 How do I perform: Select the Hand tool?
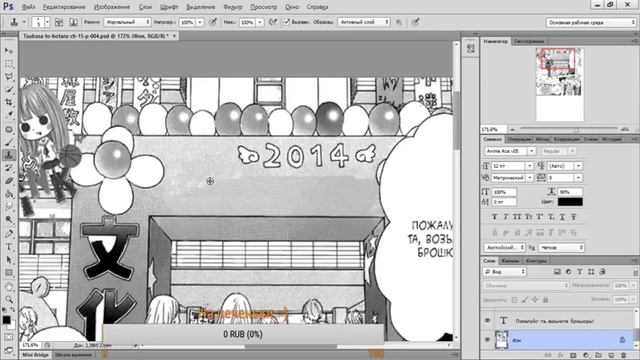point(9,287)
